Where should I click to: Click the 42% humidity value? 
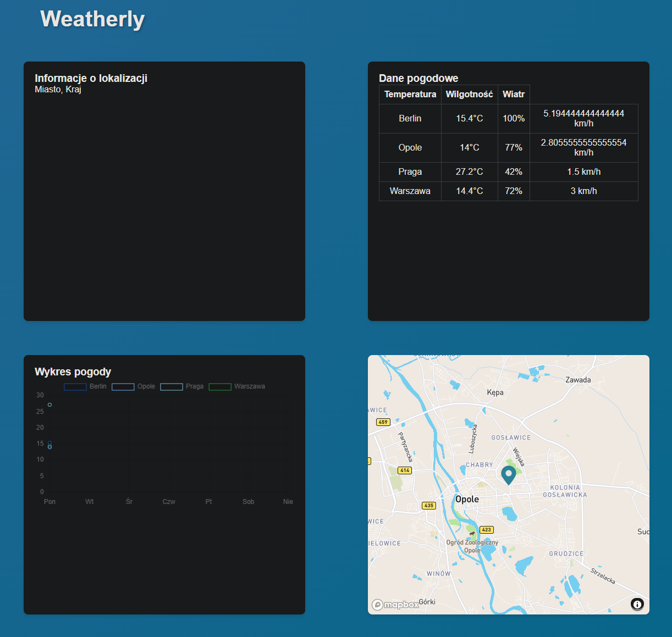click(x=514, y=172)
